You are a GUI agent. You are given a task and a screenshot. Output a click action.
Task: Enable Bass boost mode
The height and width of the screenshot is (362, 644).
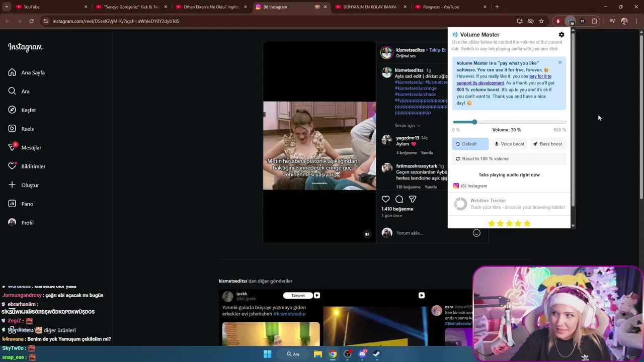[x=547, y=144]
